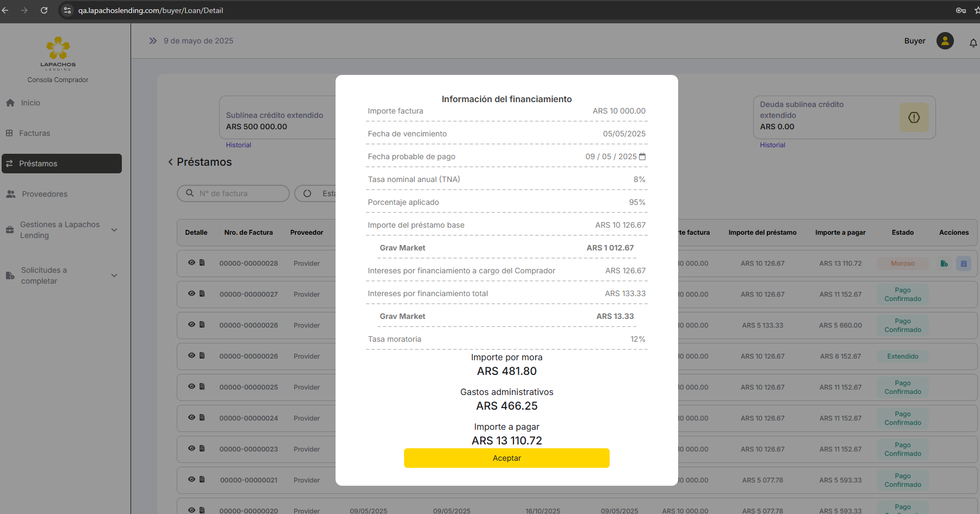The height and width of the screenshot is (514, 980).
Task: Reload the page using browser refresh
Action: point(44,10)
